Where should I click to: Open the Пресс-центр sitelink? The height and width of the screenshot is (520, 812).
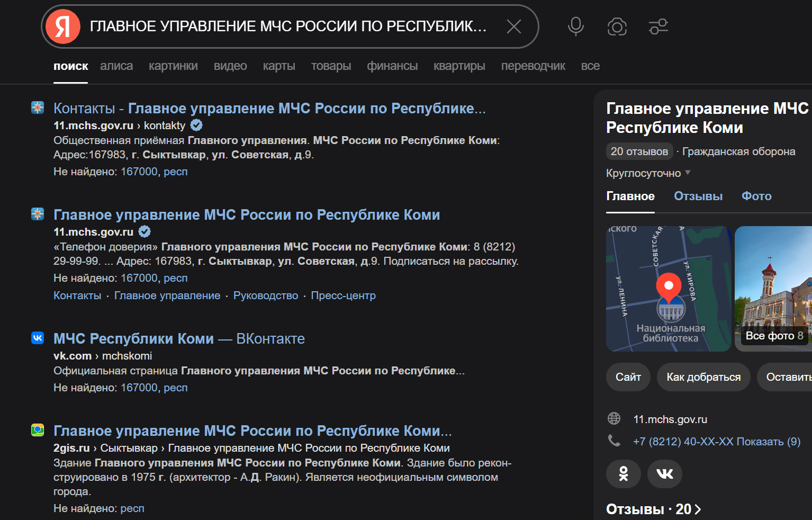pyautogui.click(x=343, y=295)
